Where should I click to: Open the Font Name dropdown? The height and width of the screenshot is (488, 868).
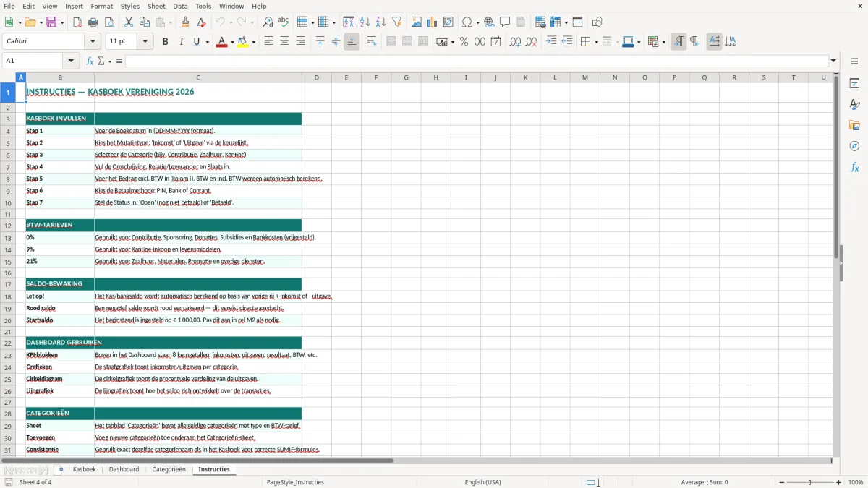point(94,42)
